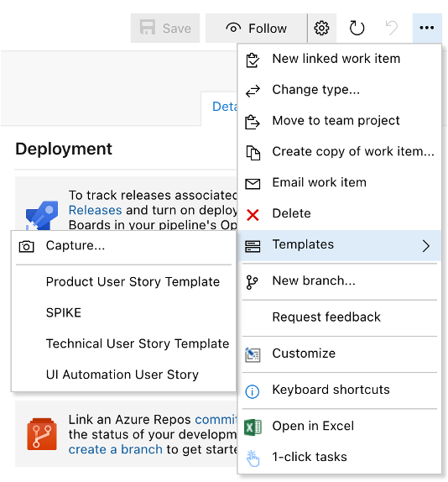Click the gear settings icon
This screenshot has width=448, height=482.
click(x=321, y=29)
